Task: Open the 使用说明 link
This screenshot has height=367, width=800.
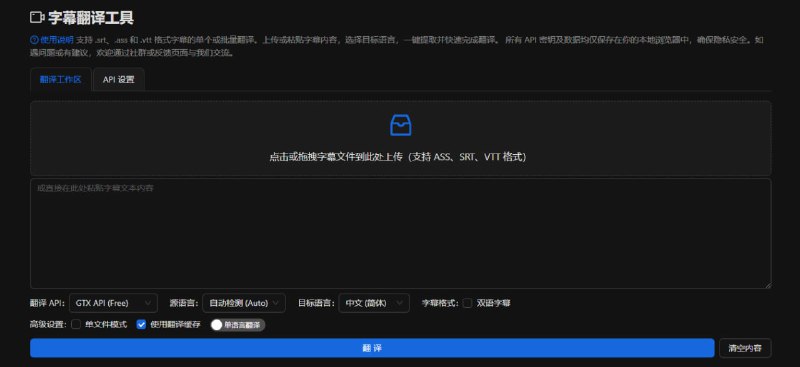Action: click(57, 40)
